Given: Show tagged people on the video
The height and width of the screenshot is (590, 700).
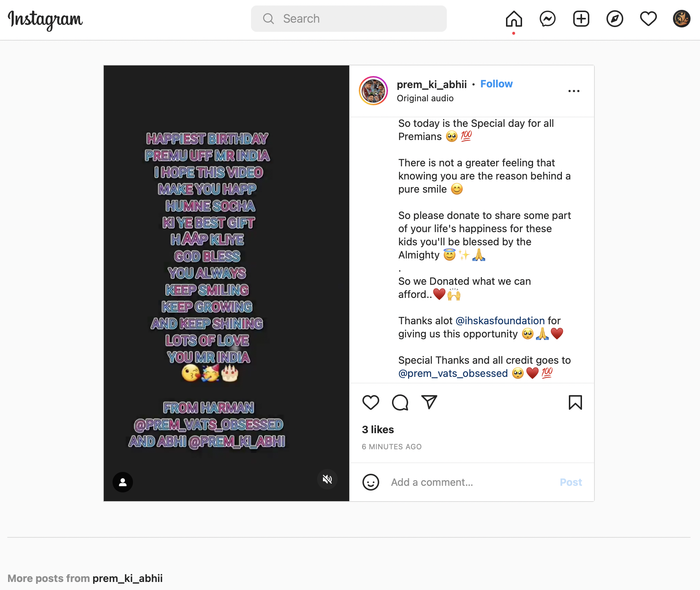Looking at the screenshot, I should click(123, 482).
